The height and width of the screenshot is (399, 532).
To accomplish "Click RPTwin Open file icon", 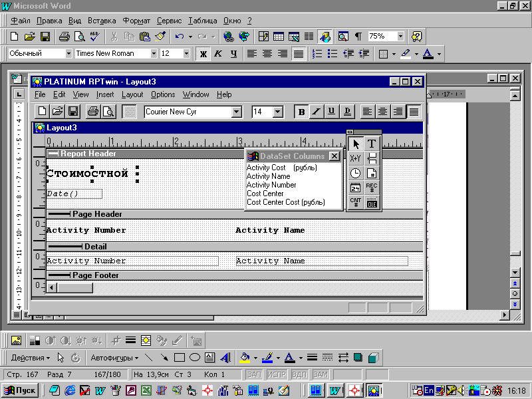I will [x=57, y=111].
